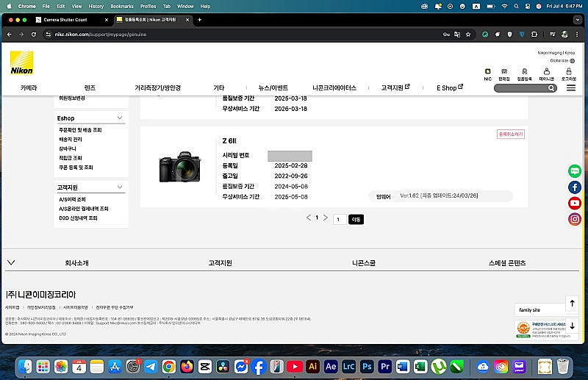Open the E Shop navigation link

click(450, 87)
